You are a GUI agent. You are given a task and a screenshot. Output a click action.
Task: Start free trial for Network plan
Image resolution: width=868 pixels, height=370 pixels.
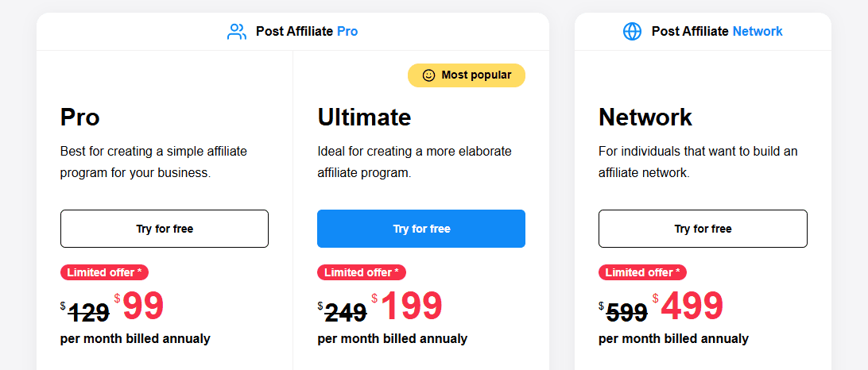[703, 229]
